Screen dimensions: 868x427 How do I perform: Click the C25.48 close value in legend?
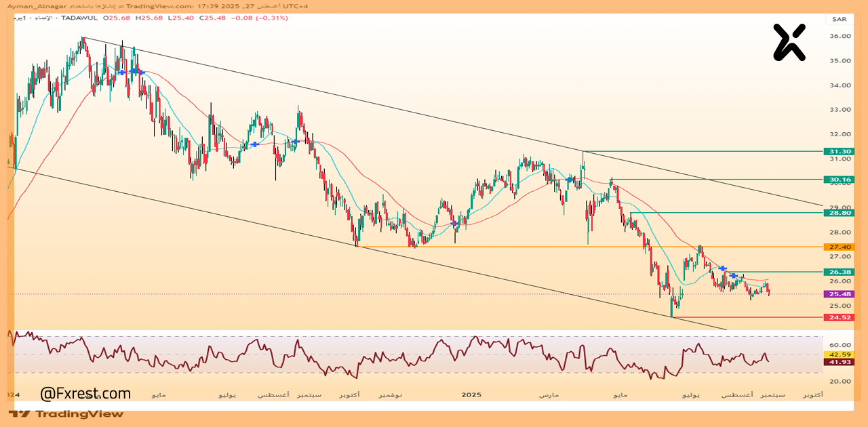point(212,18)
